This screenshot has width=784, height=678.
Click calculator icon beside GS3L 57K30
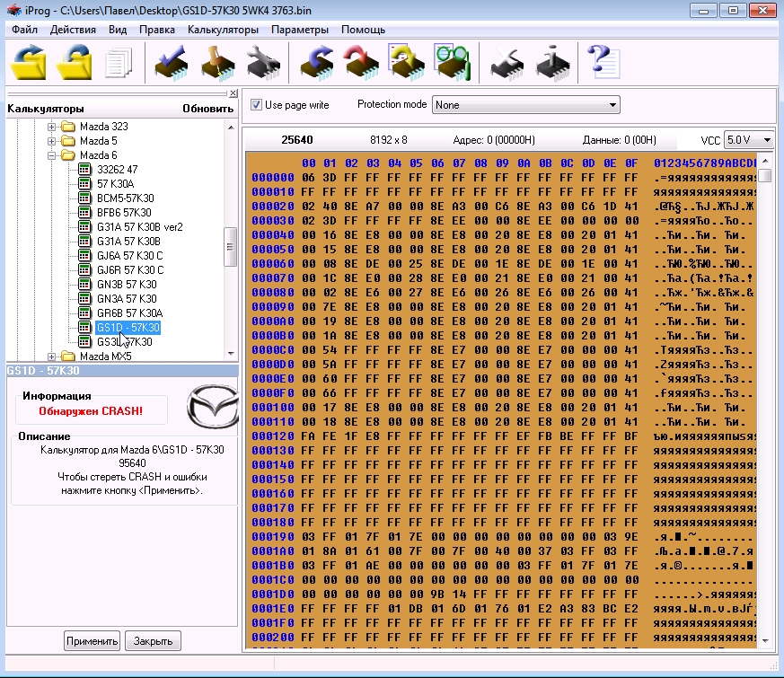[84, 342]
